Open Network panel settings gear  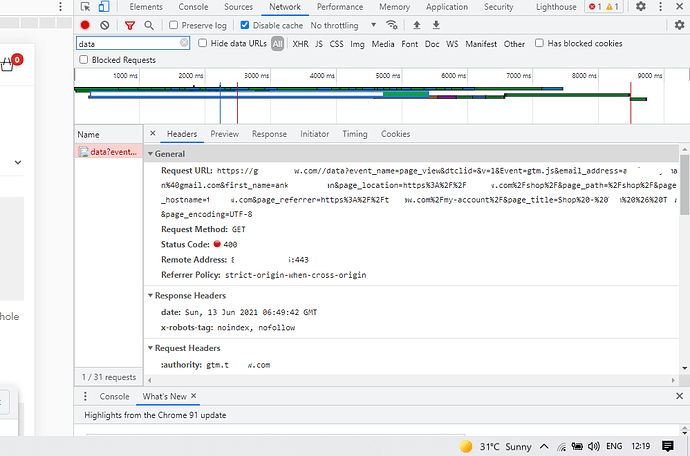click(679, 25)
